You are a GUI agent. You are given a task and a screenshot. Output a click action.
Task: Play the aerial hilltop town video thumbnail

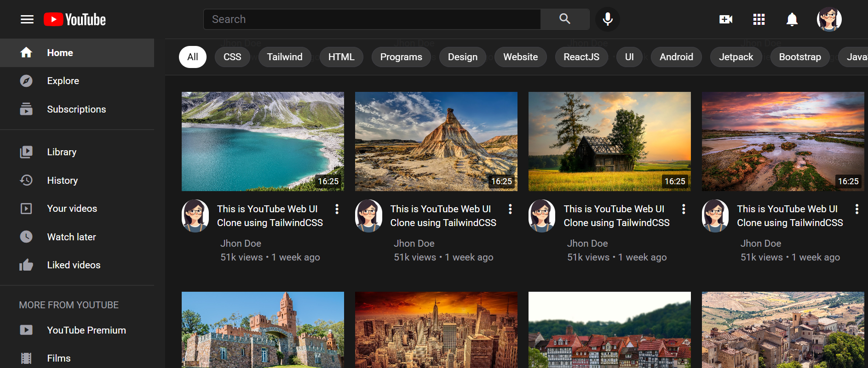(783, 330)
